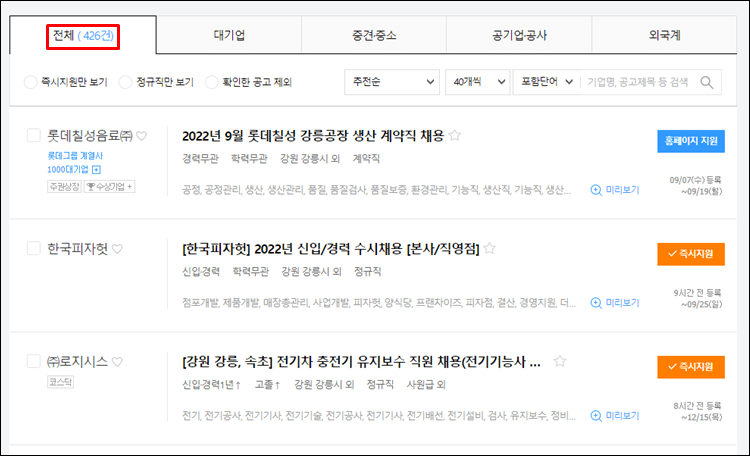This screenshot has width=750, height=456.
Task: Toggle 확인한 공고 제외 filter
Action: (x=211, y=82)
